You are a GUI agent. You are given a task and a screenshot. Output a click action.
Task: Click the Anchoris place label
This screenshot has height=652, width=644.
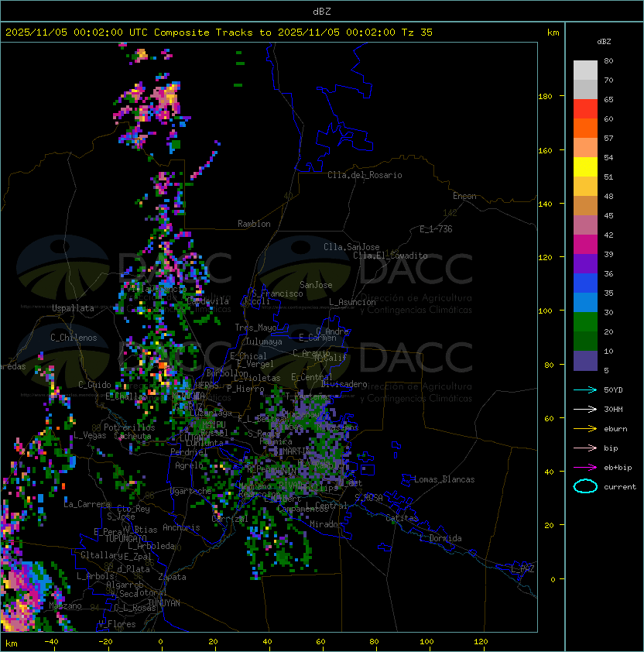click(x=181, y=527)
